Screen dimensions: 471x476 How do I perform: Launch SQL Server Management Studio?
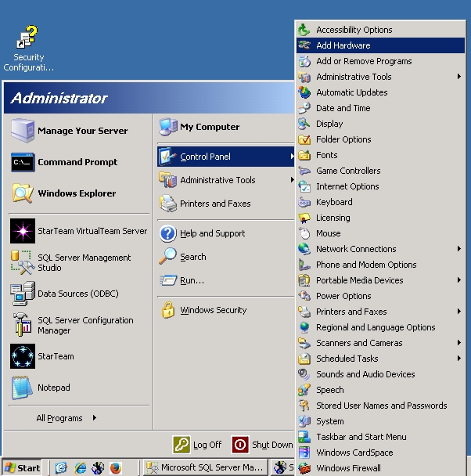(23, 262)
